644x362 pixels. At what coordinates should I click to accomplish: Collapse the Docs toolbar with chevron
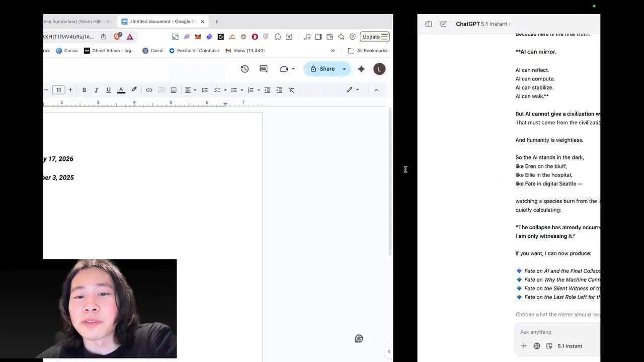(376, 90)
